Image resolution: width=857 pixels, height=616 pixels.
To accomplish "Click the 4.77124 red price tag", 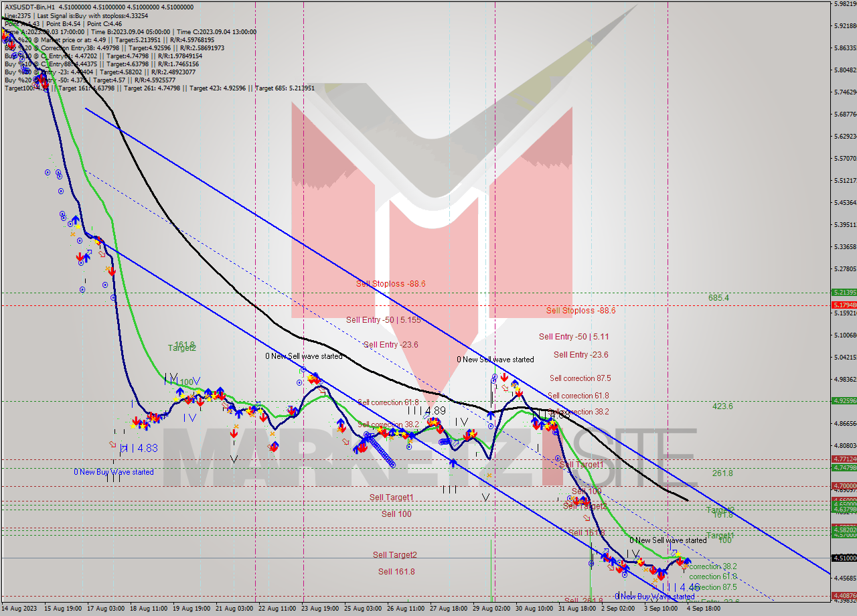I will 844,459.
